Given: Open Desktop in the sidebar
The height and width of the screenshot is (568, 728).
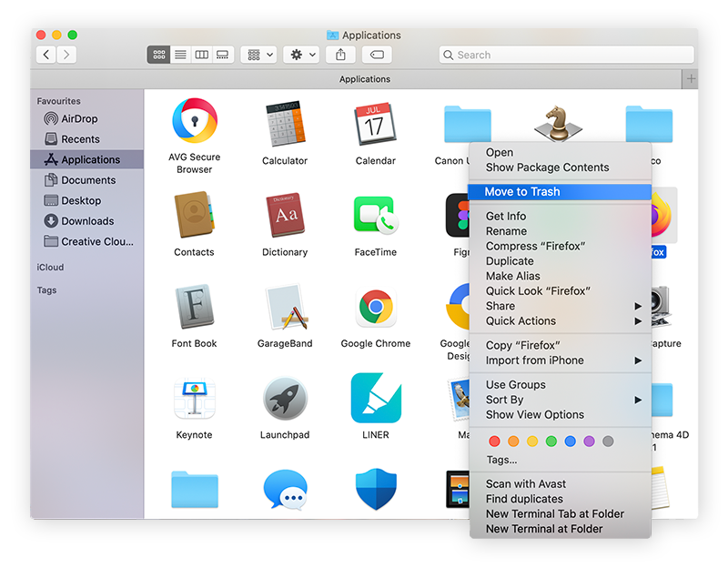Looking at the screenshot, I should 86,200.
